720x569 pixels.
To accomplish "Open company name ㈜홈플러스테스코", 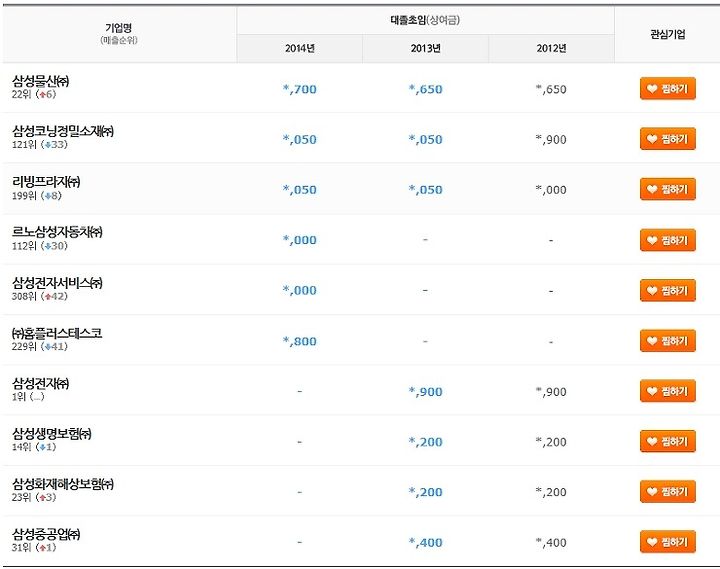I will (57, 333).
